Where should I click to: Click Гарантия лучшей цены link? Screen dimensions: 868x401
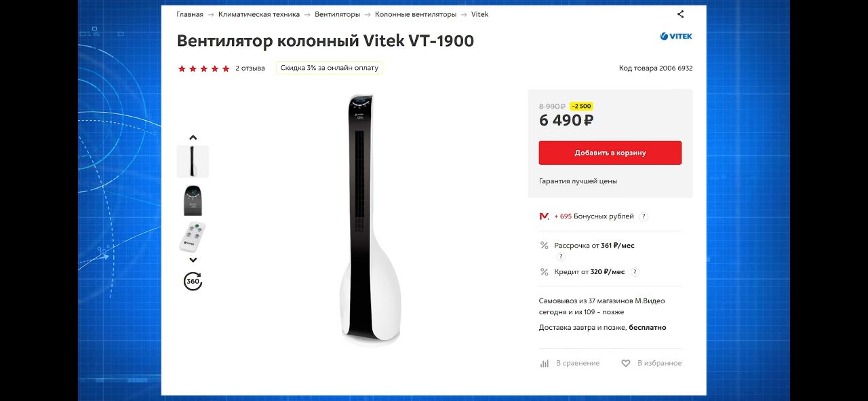coord(578,181)
